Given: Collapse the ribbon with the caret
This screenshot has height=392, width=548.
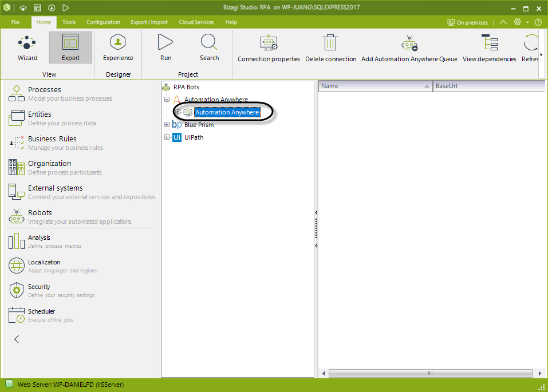Looking at the screenshot, I should coord(503,22).
